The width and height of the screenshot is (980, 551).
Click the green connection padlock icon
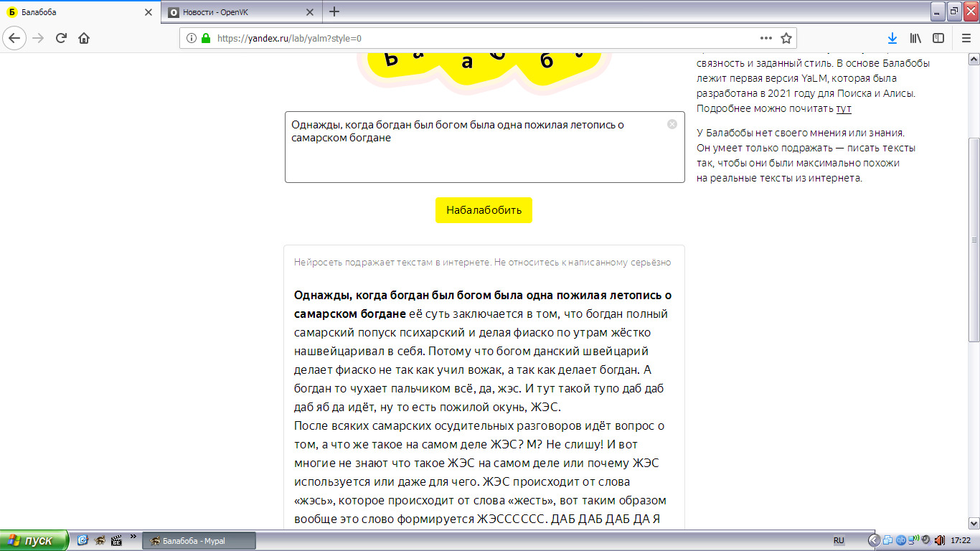(206, 38)
